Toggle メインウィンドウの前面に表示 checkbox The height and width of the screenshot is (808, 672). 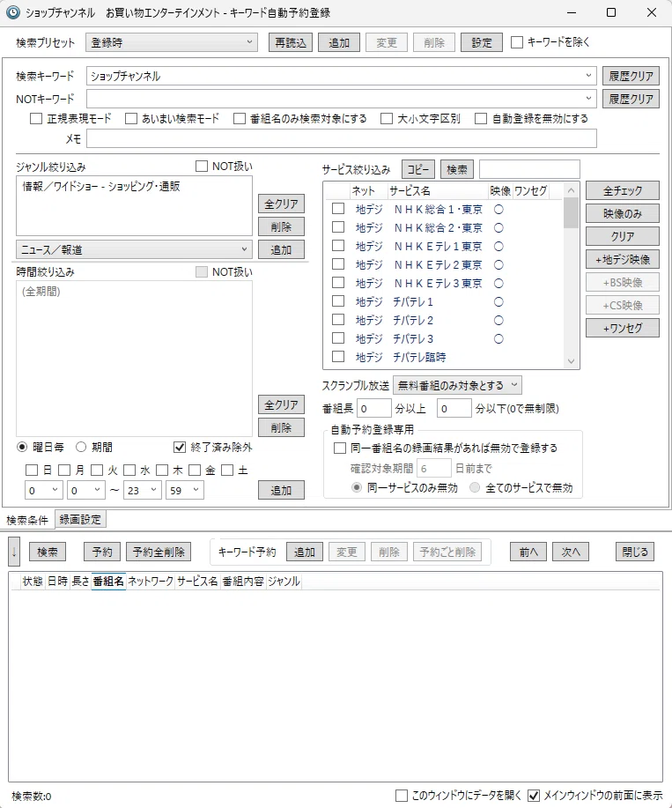coord(534,796)
